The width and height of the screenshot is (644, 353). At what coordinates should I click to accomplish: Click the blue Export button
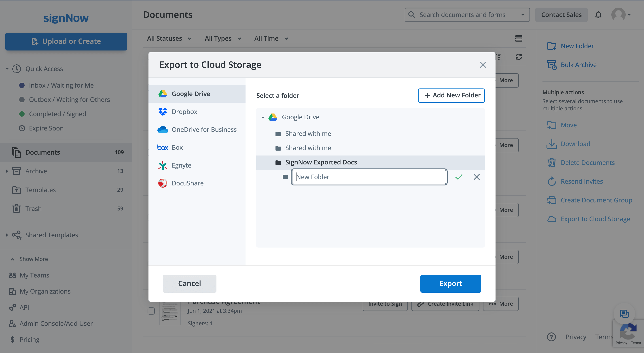point(451,283)
